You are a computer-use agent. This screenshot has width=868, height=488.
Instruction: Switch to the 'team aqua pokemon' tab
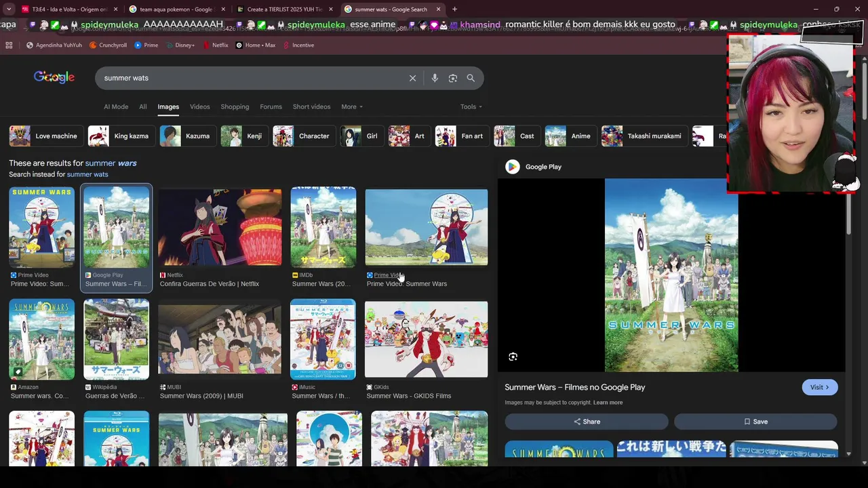point(177,9)
